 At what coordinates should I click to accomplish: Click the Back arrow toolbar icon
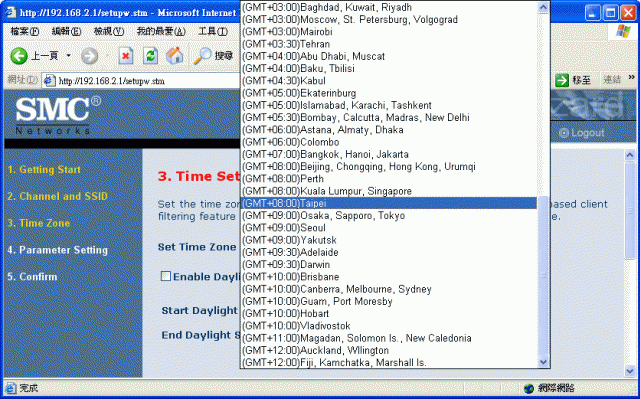(19, 56)
